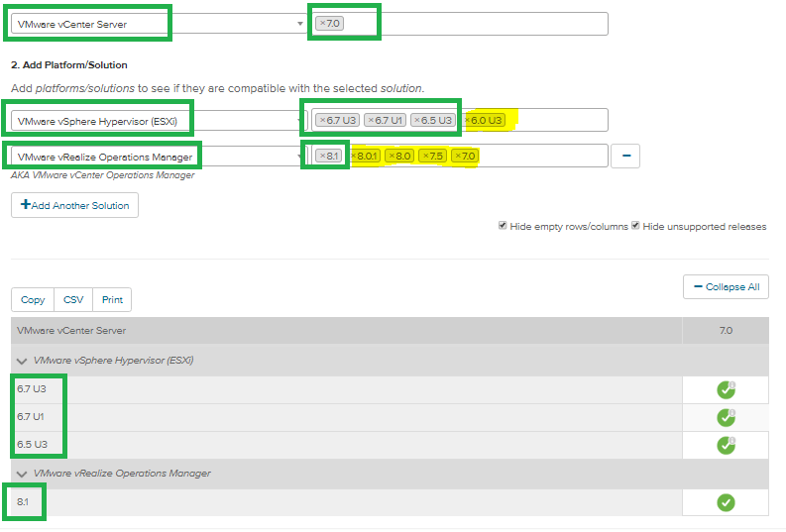The image size is (786, 532).
Task: Open the VMware vCenter Server solution dropdown
Action: click(x=159, y=24)
